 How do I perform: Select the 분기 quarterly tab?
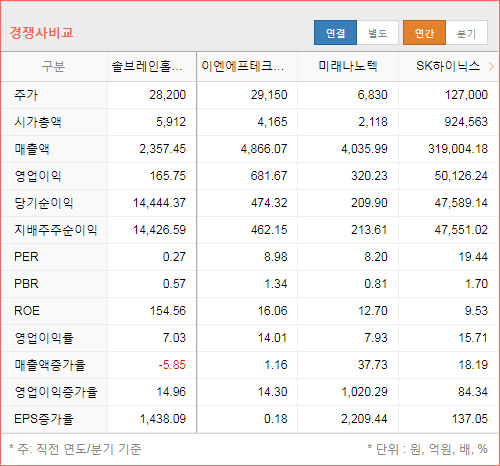[466, 33]
